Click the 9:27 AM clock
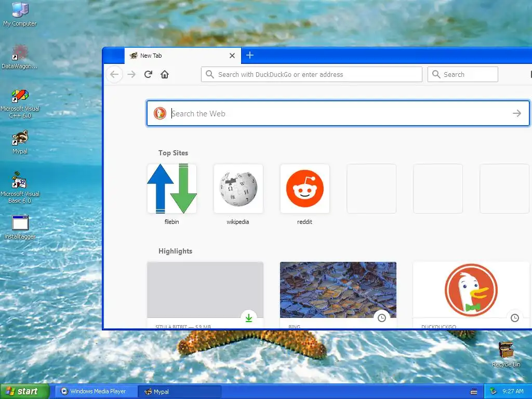The width and height of the screenshot is (532, 399). (513, 391)
